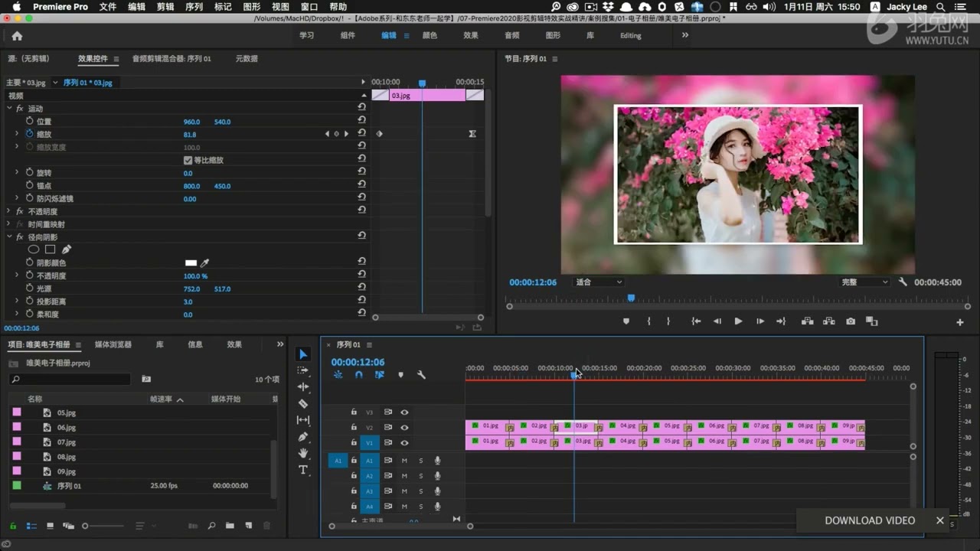Open the 元数据 tab
This screenshot has height=551, width=980.
point(247,58)
